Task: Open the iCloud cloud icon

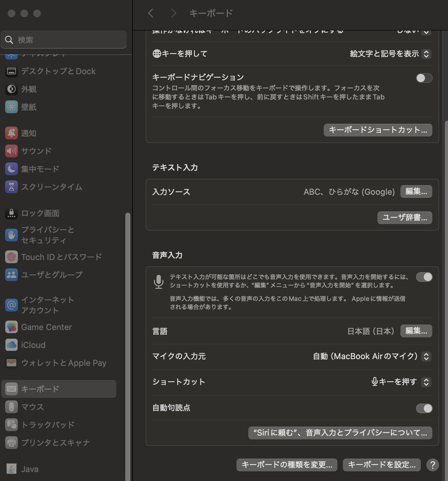Action: pos(12,345)
